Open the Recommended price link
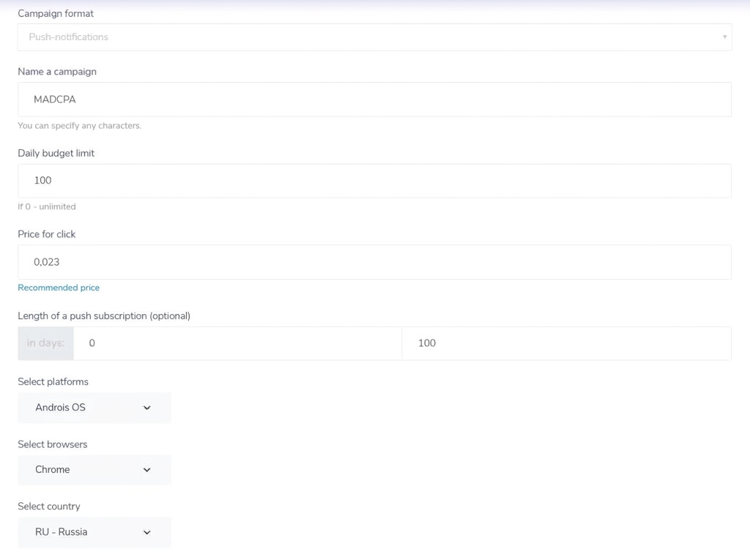 (x=59, y=288)
